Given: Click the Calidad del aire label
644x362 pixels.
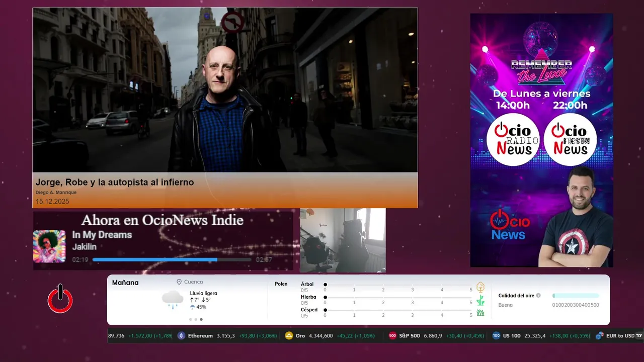Looking at the screenshot, I should [x=516, y=296].
